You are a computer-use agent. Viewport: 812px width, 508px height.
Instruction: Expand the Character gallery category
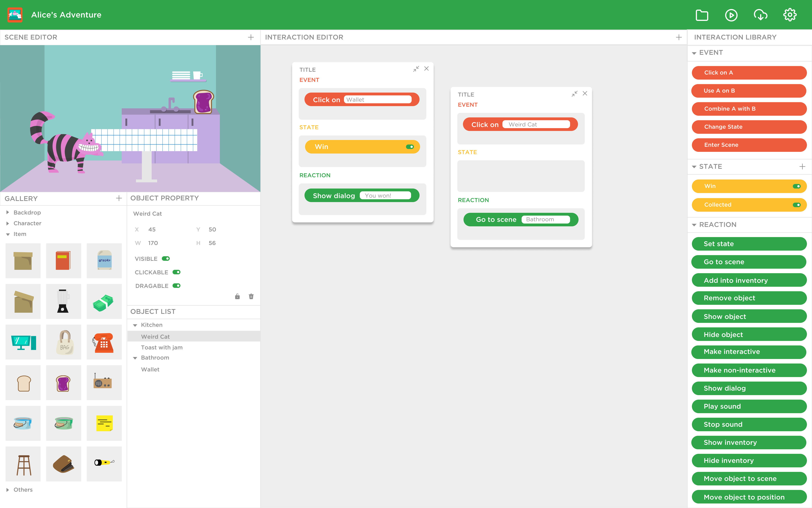click(8, 224)
